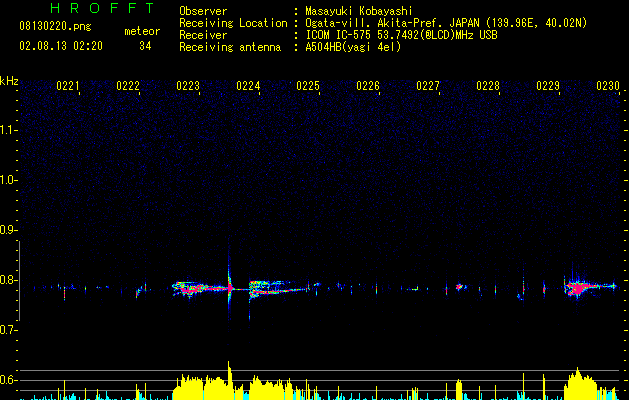Click the 0227 time marker
The height and width of the screenshot is (400, 629).
[428, 86]
